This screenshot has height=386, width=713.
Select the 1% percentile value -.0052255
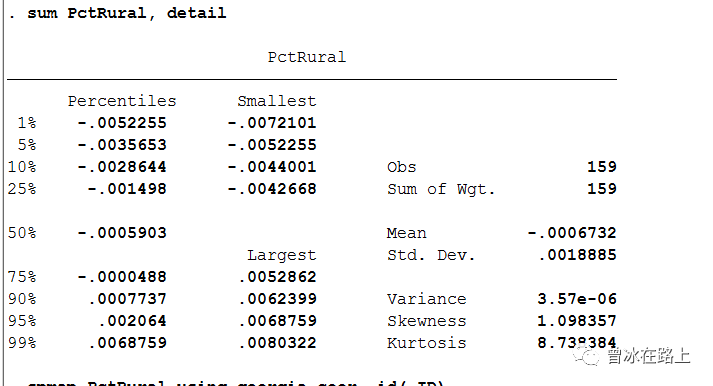[x=122, y=123]
